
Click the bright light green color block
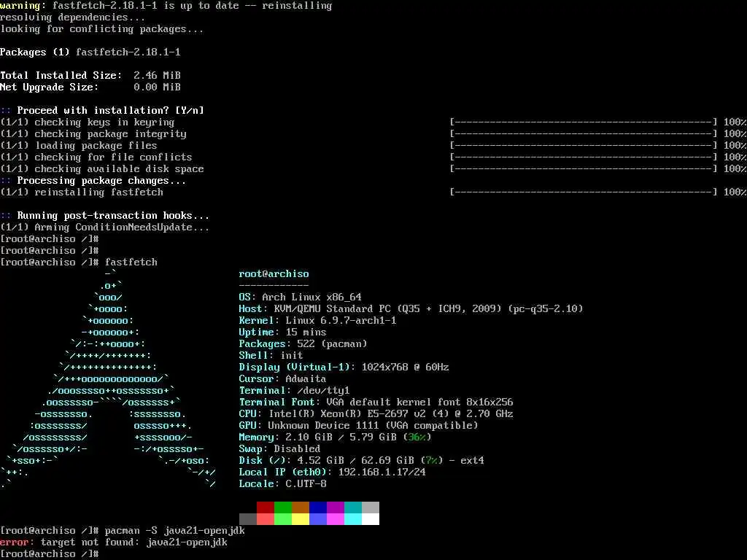pyautogui.click(x=283, y=519)
